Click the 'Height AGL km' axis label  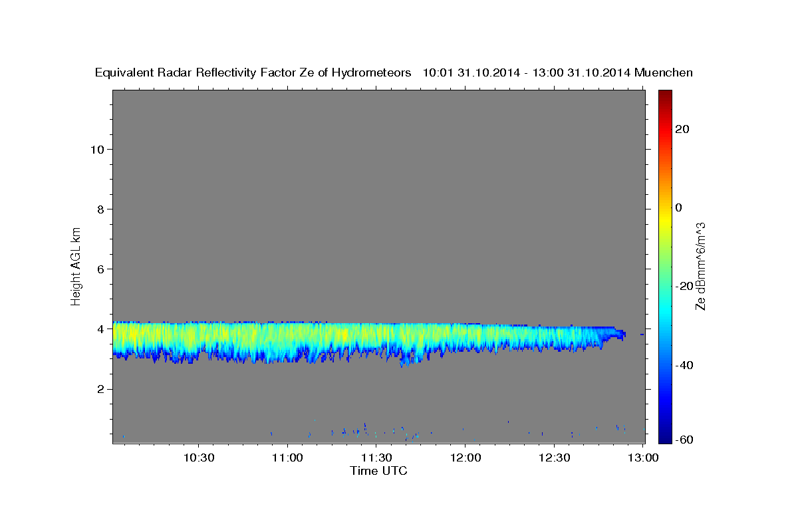76,265
